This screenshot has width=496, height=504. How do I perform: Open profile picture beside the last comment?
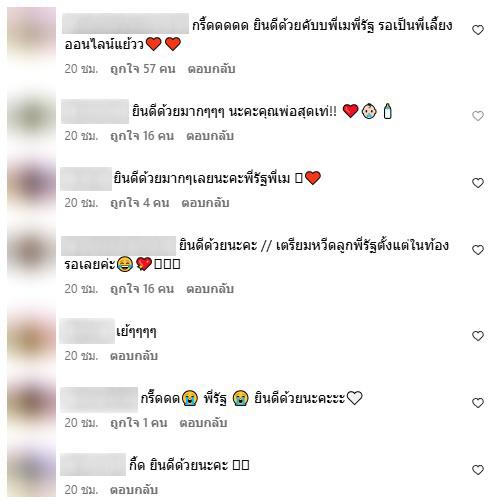(32, 472)
